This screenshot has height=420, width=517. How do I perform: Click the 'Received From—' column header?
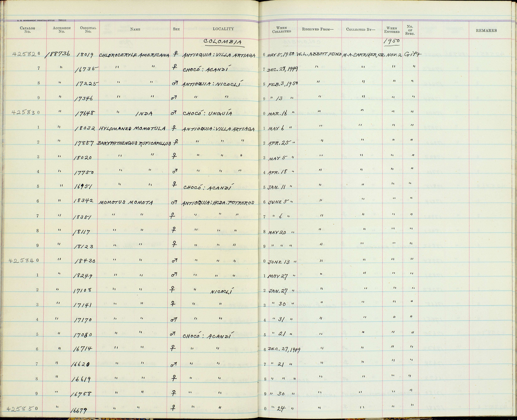[318, 29]
